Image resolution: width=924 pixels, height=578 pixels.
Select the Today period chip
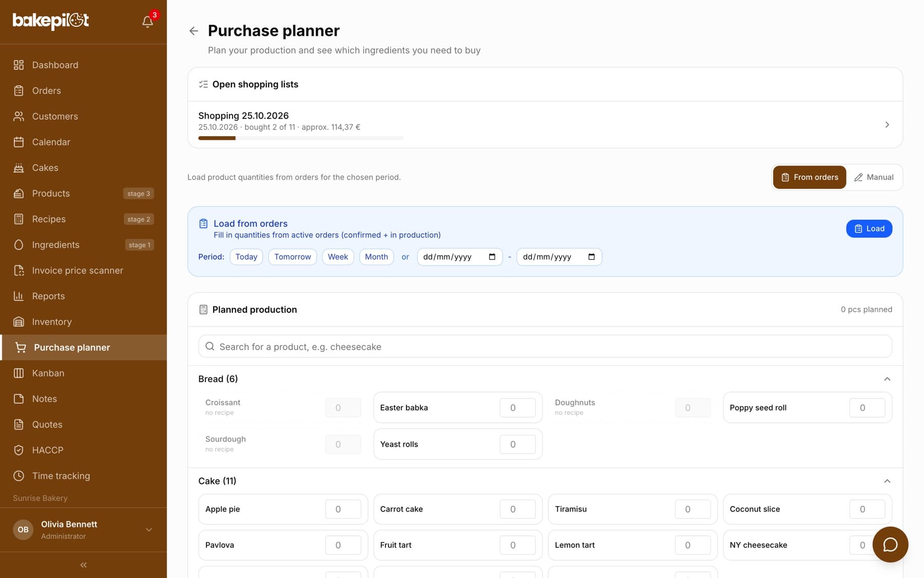pyautogui.click(x=246, y=257)
